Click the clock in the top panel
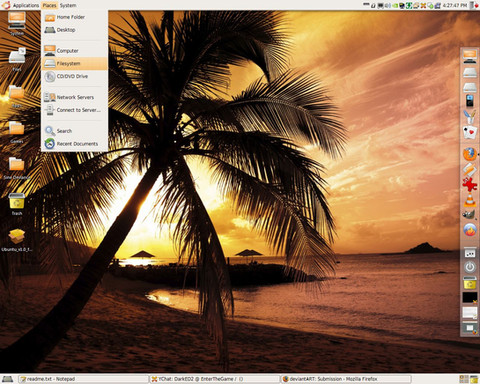480x384 pixels. point(455,5)
